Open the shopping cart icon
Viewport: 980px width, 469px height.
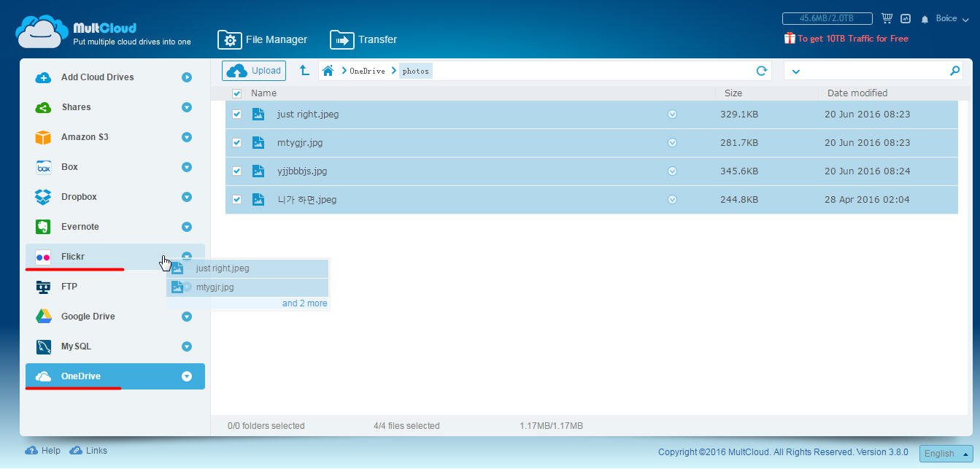coord(887,18)
